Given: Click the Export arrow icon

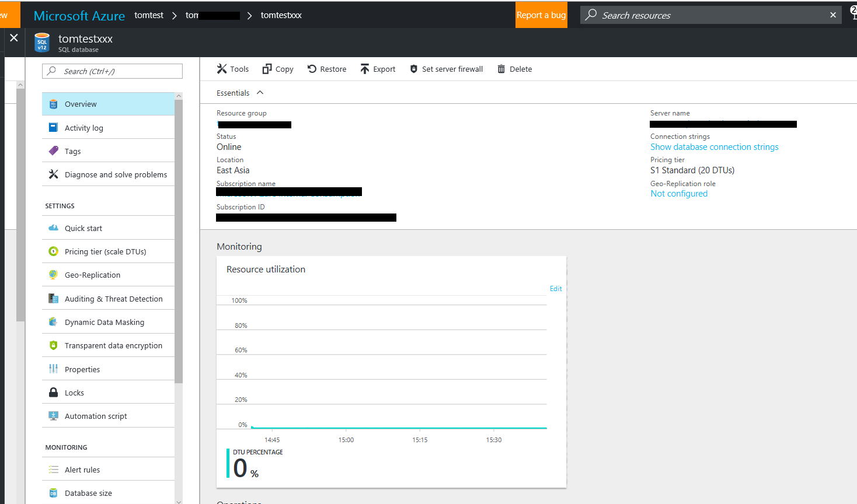Looking at the screenshot, I should 365,69.
